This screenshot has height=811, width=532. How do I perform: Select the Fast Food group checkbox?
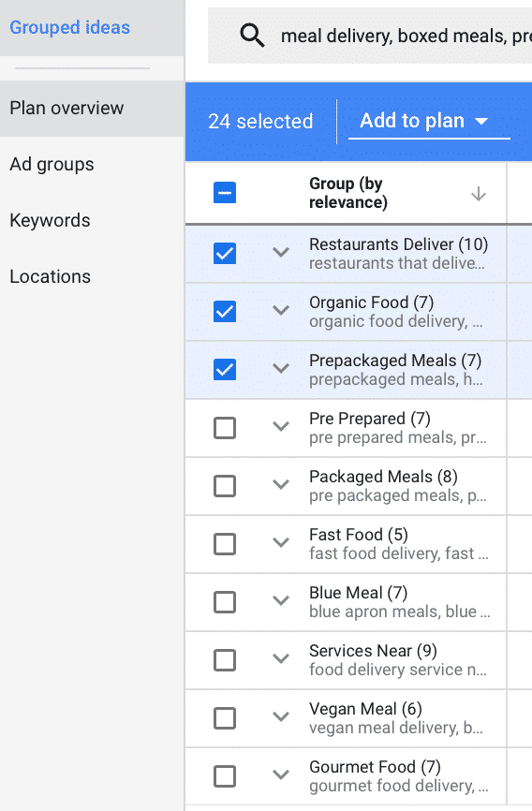click(225, 543)
